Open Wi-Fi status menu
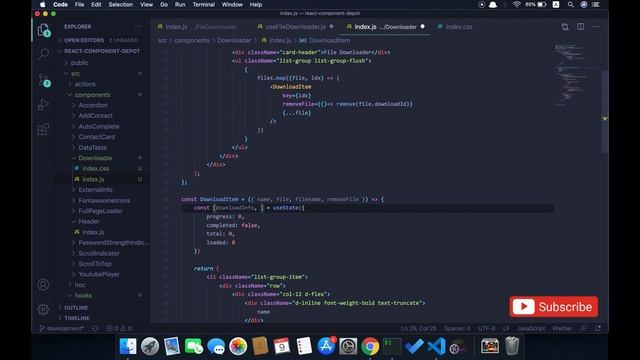This screenshot has height=360, width=640. click(x=517, y=4)
